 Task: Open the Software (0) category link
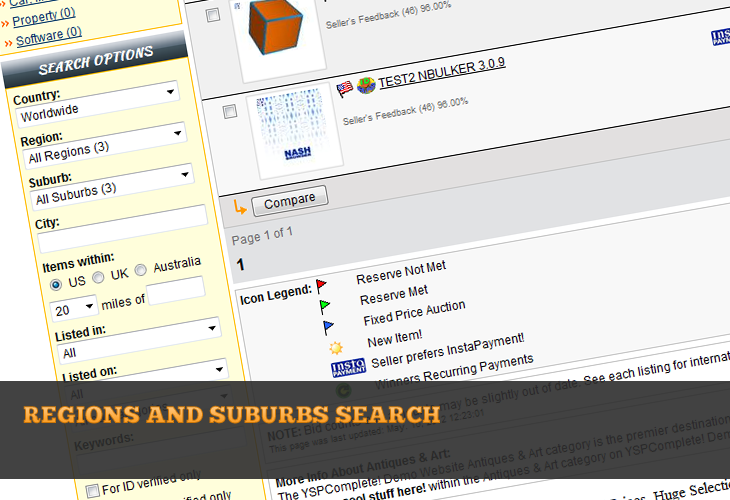(49, 37)
